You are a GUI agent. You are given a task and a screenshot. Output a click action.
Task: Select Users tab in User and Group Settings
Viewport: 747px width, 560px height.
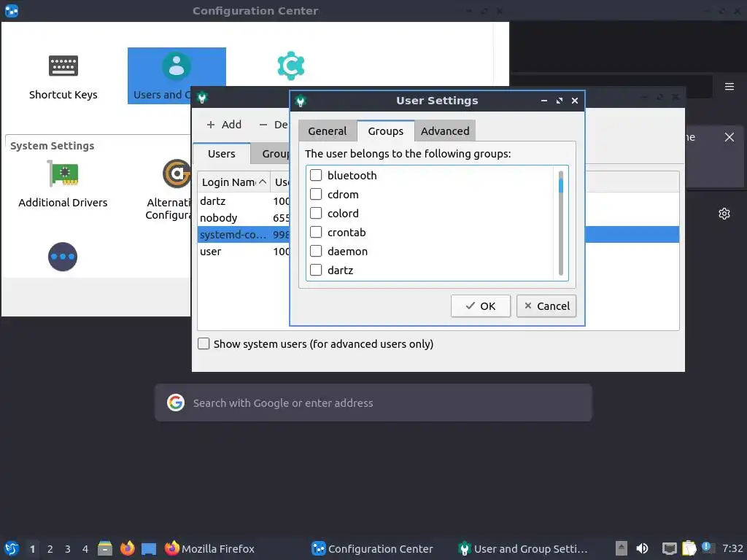click(x=222, y=154)
